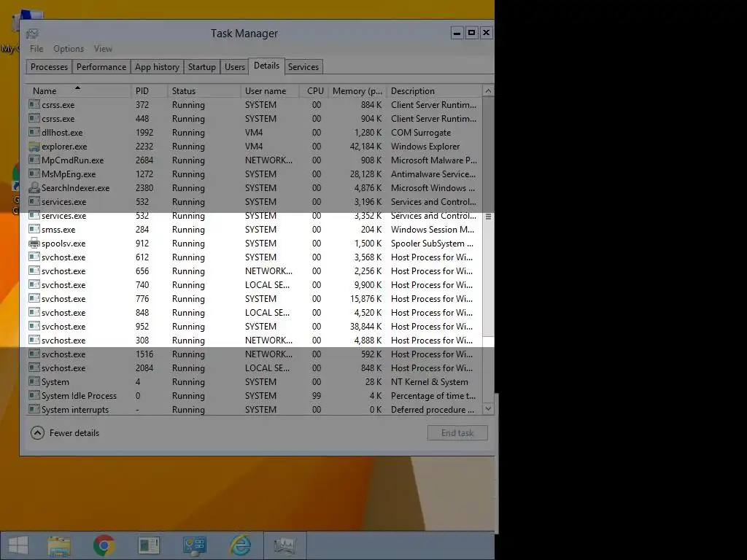Click the Fewer details label
This screenshot has height=560, width=747.
pyautogui.click(x=74, y=433)
